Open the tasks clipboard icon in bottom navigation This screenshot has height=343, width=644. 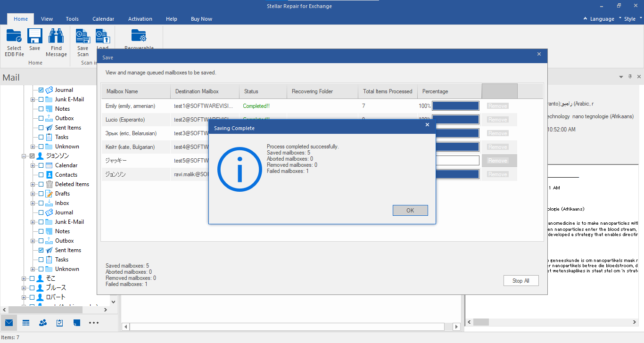coord(60,323)
